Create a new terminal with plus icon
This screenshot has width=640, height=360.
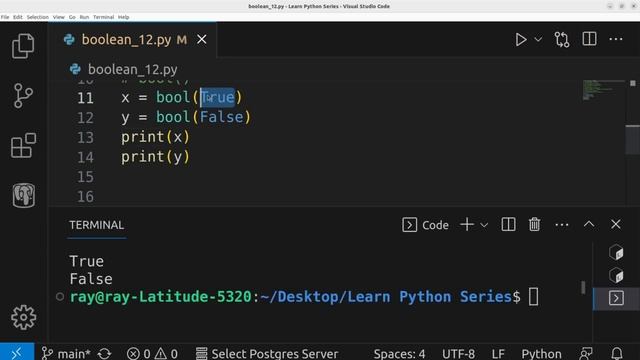tap(467, 224)
